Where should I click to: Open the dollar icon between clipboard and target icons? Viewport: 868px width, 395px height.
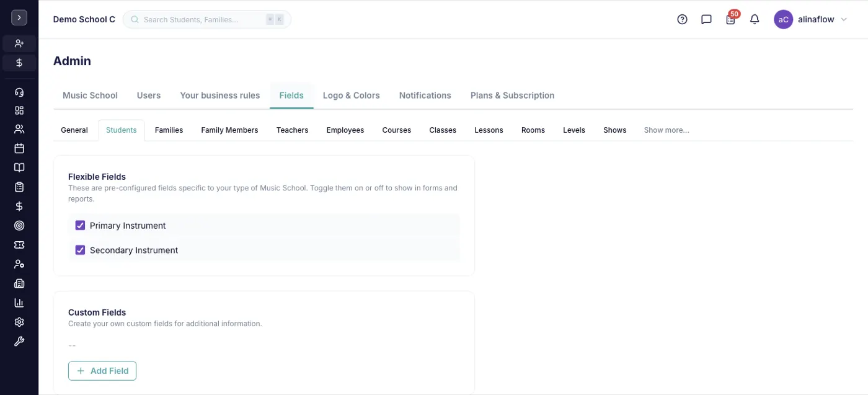point(19,206)
